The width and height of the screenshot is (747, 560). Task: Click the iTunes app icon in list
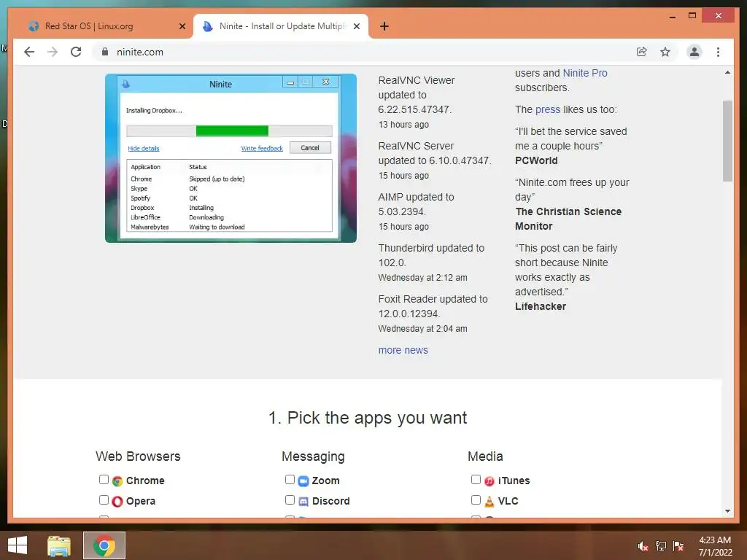pos(489,481)
